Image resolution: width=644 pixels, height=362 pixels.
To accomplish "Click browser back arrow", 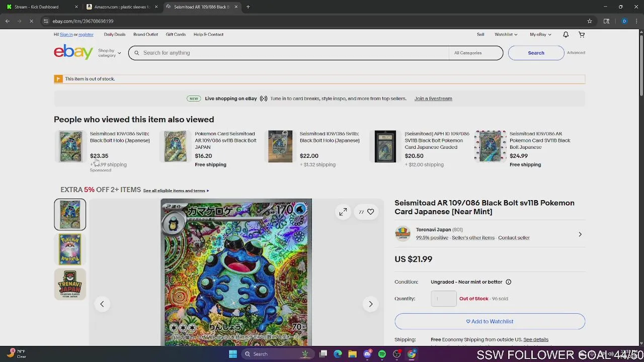I will pos(8,21).
